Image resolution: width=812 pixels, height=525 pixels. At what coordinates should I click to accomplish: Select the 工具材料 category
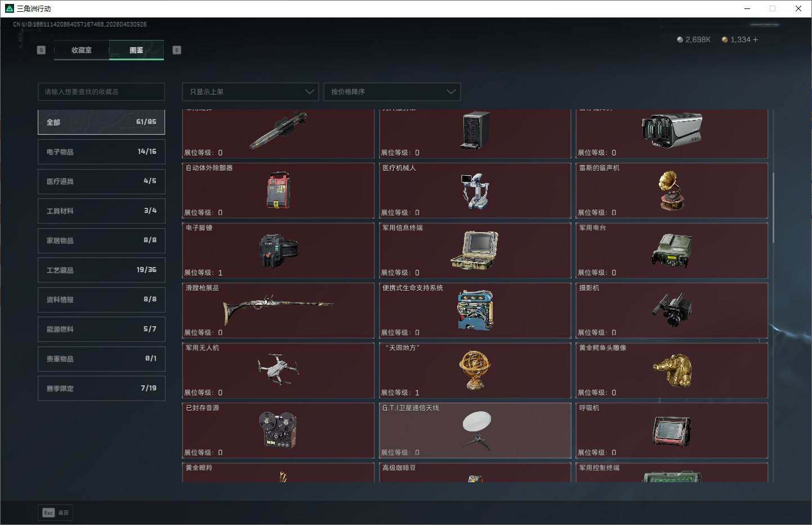coord(101,211)
